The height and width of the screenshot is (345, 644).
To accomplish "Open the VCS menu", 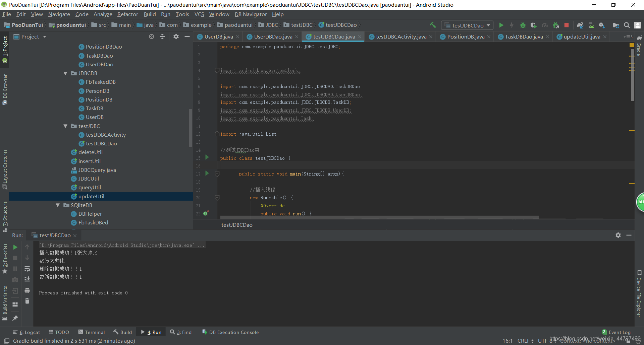I will point(199,14).
